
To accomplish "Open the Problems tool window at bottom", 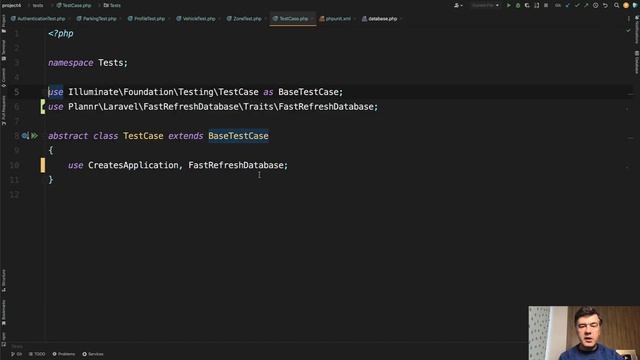I will coord(64,354).
